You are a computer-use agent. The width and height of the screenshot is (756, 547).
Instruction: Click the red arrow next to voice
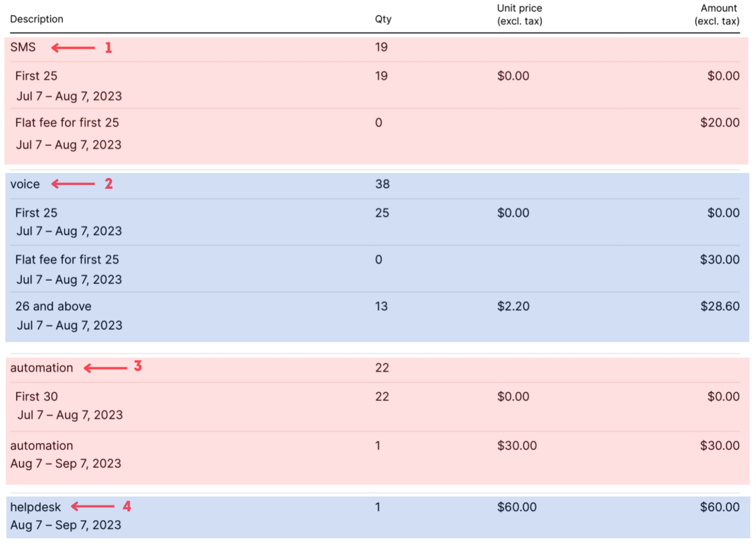[73, 184]
